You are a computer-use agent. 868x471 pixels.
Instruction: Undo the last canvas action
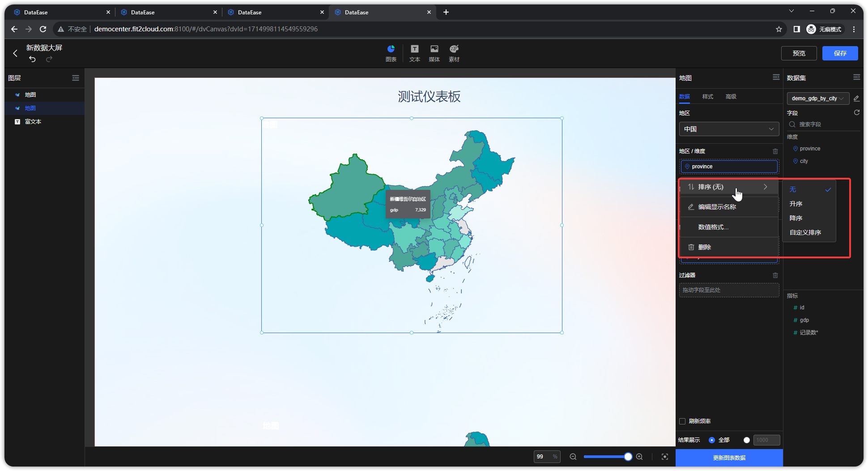click(x=32, y=59)
